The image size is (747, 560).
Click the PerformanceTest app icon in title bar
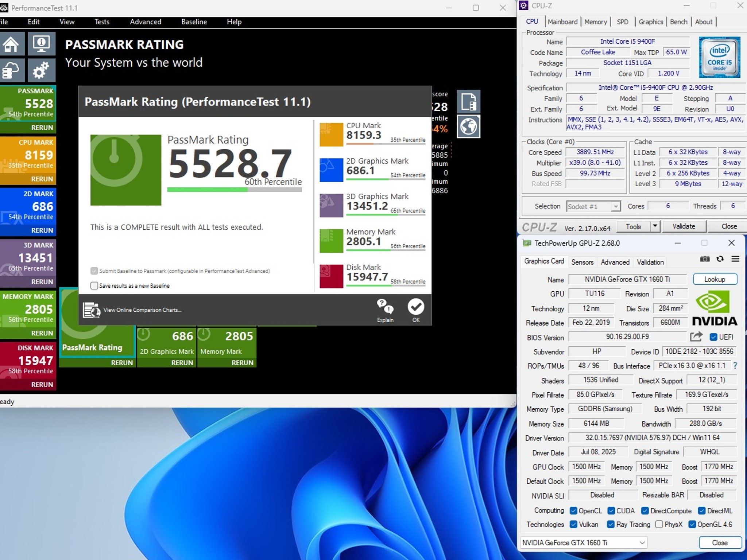pos(4,8)
